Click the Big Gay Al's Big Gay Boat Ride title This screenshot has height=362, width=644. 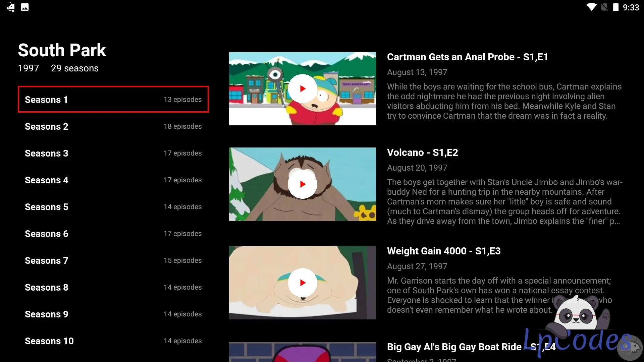[471, 347]
